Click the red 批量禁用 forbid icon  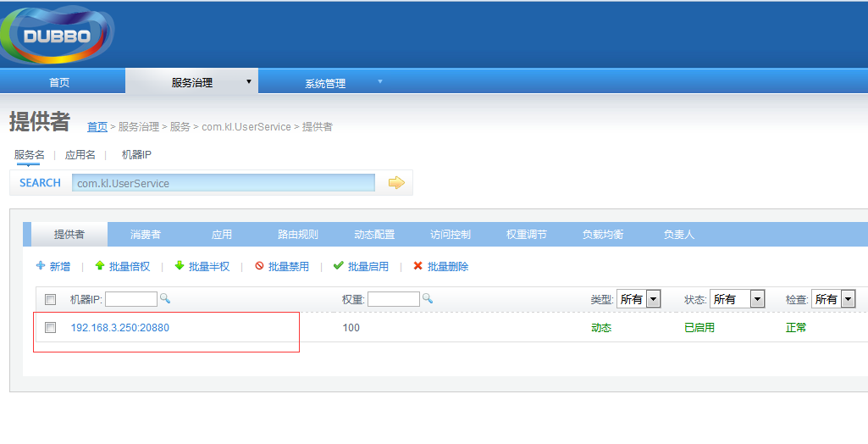[259, 266]
